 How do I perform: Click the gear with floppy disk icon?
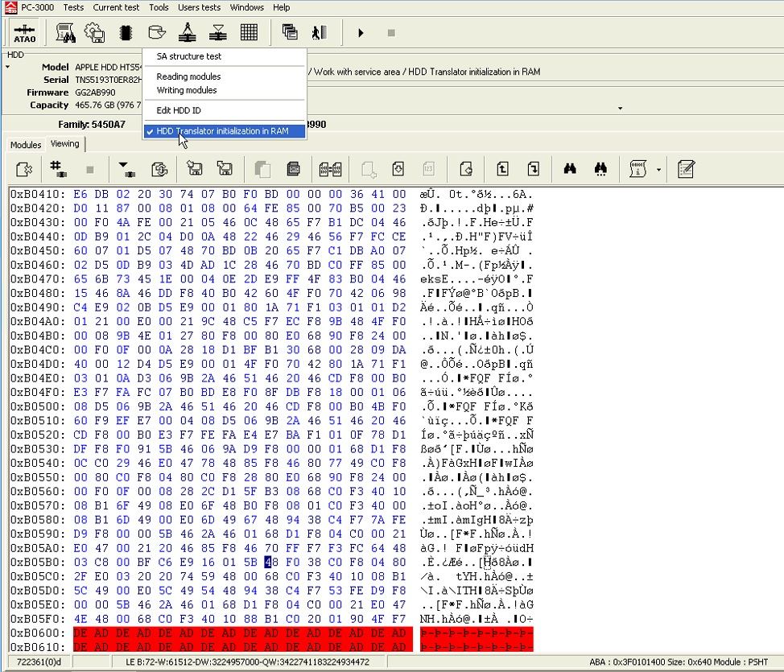coord(94,33)
